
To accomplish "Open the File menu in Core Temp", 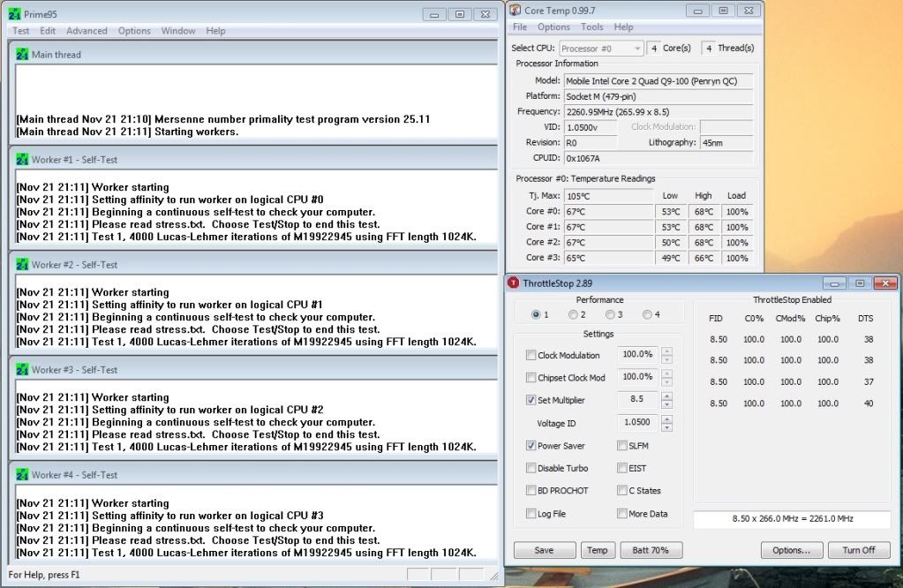I will click(519, 27).
